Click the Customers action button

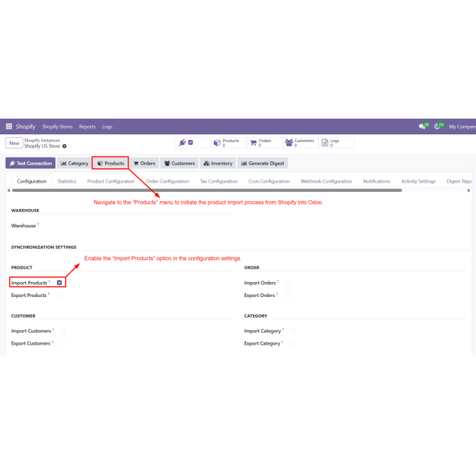180,163
